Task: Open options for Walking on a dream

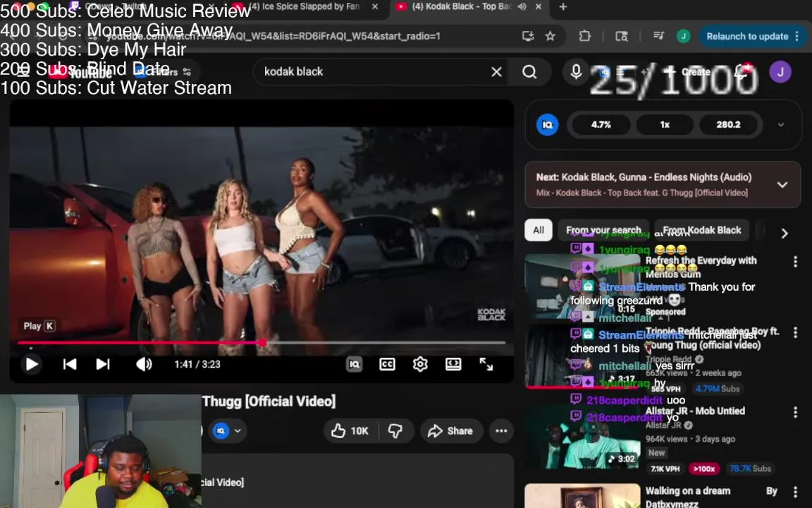Action: tap(795, 491)
